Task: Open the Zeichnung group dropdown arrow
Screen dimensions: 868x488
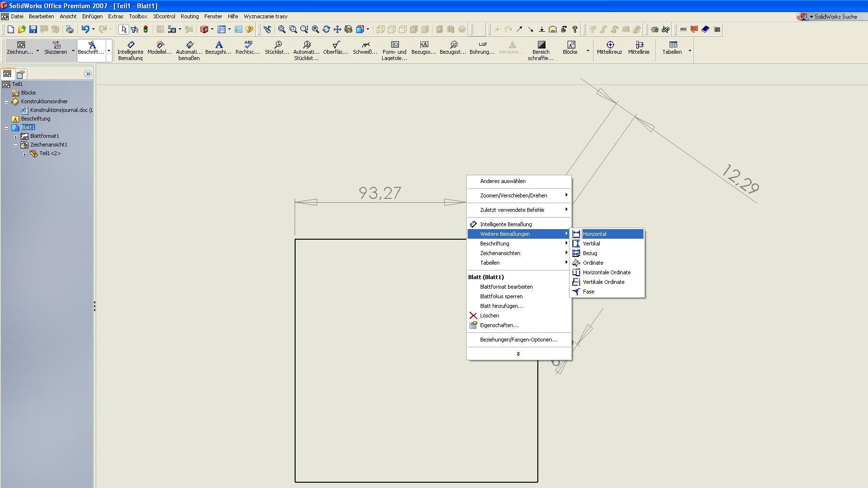Action: point(37,50)
